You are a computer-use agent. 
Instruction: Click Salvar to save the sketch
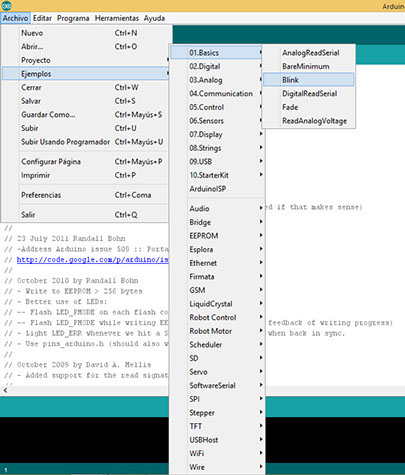click(86, 101)
